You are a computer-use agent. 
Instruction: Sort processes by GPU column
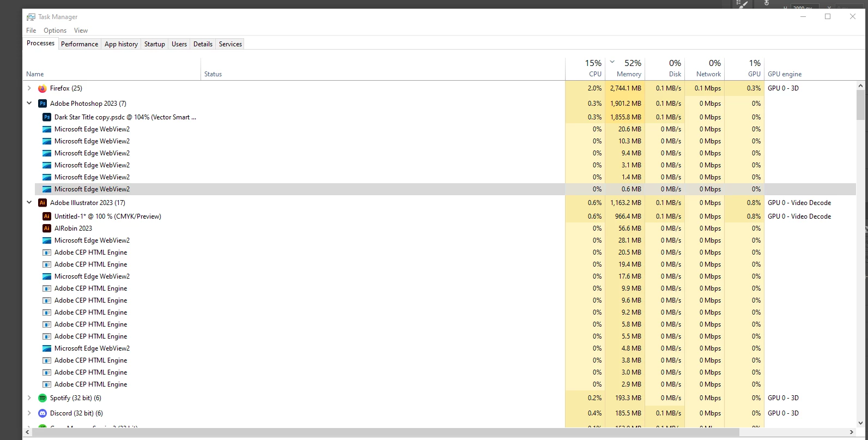744,69
